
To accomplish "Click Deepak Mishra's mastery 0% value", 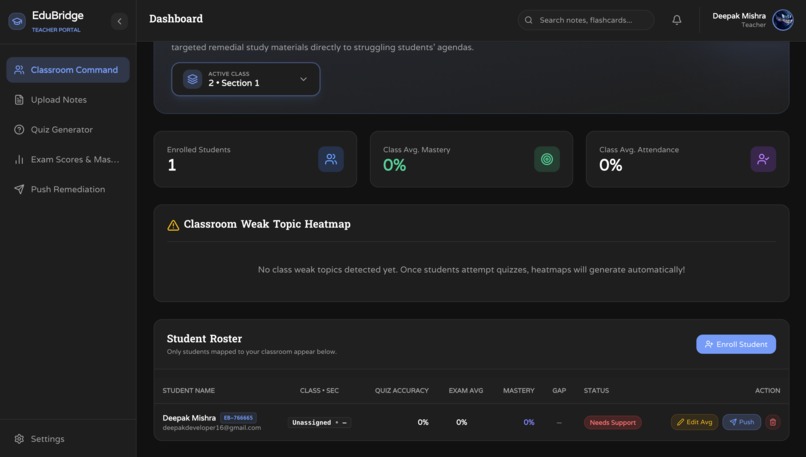I will (x=529, y=422).
